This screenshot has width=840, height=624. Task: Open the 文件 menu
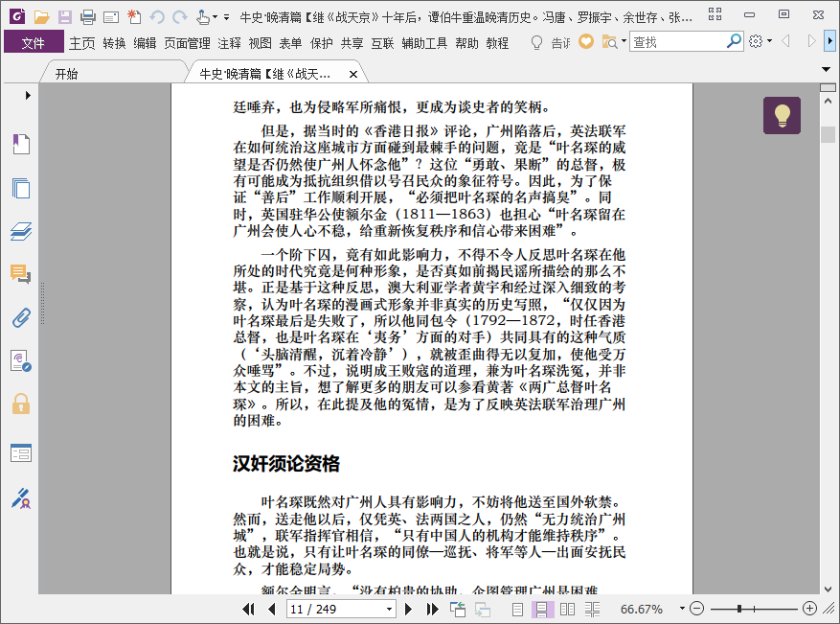click(x=34, y=42)
